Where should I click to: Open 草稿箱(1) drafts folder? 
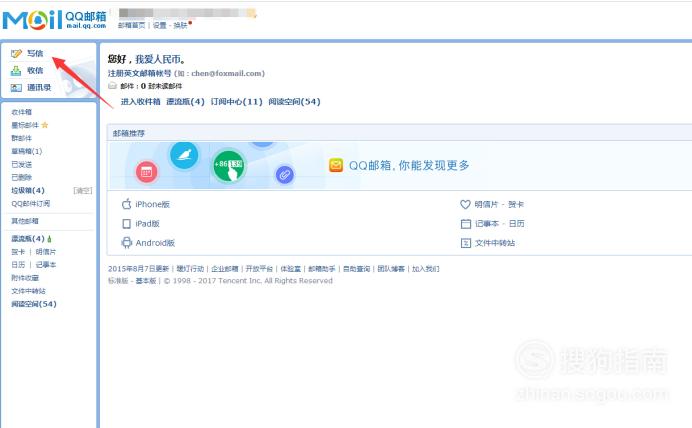pos(26,151)
